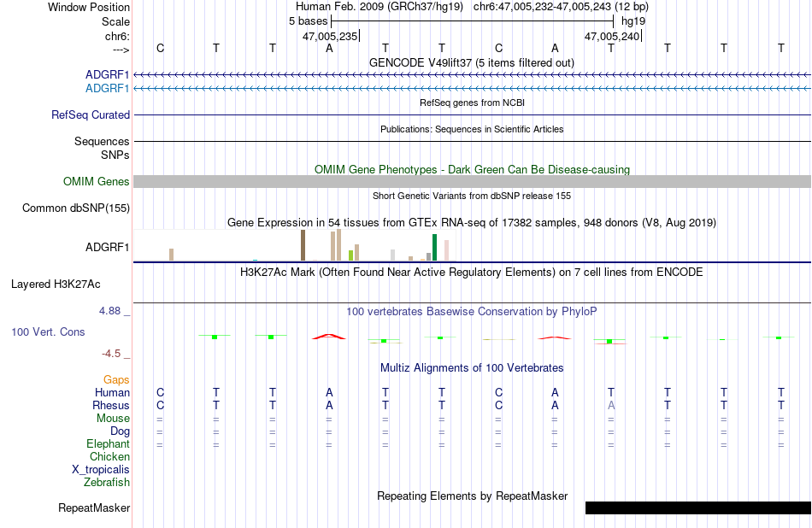
Task: Open the RefSeq Curated track label
Action: (91, 115)
